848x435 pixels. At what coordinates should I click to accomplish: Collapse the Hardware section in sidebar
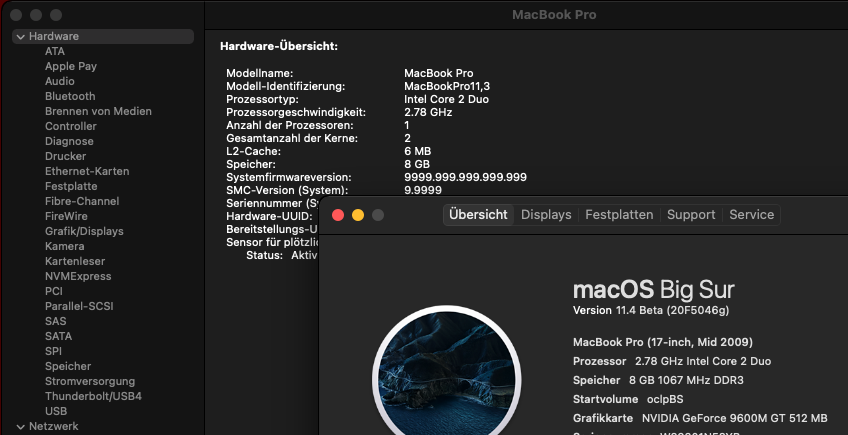click(21, 37)
